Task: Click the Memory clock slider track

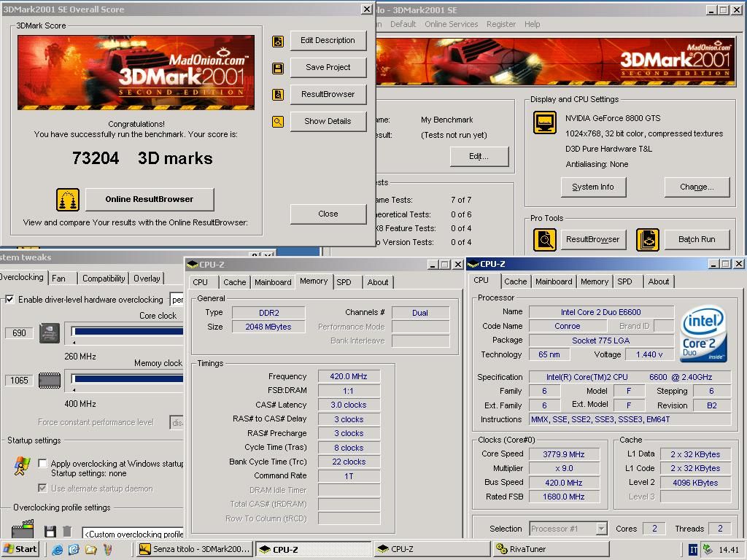Action: pos(127,379)
